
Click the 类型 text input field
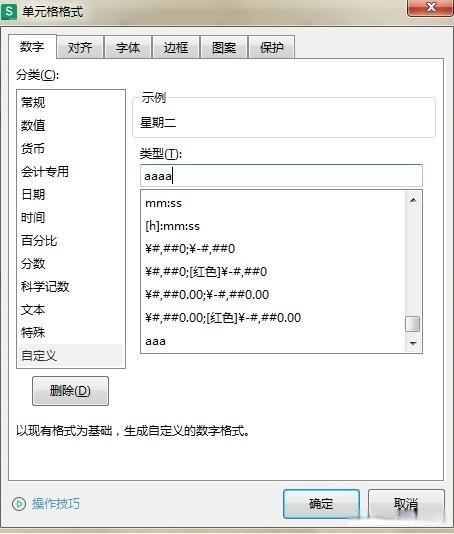click(x=281, y=176)
